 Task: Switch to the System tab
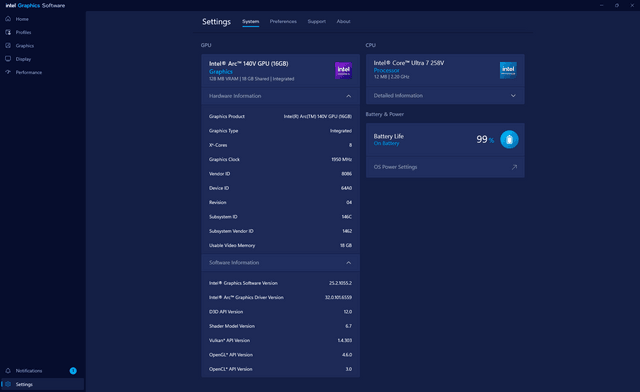click(251, 22)
